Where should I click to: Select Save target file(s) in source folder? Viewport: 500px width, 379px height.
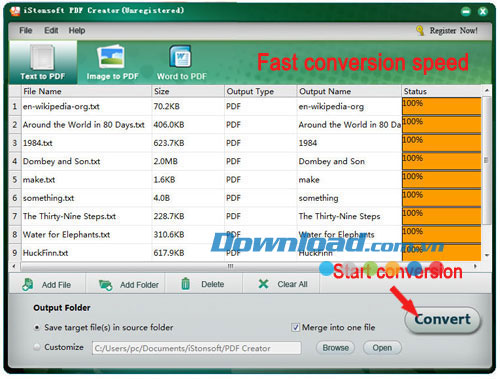pyautogui.click(x=37, y=327)
